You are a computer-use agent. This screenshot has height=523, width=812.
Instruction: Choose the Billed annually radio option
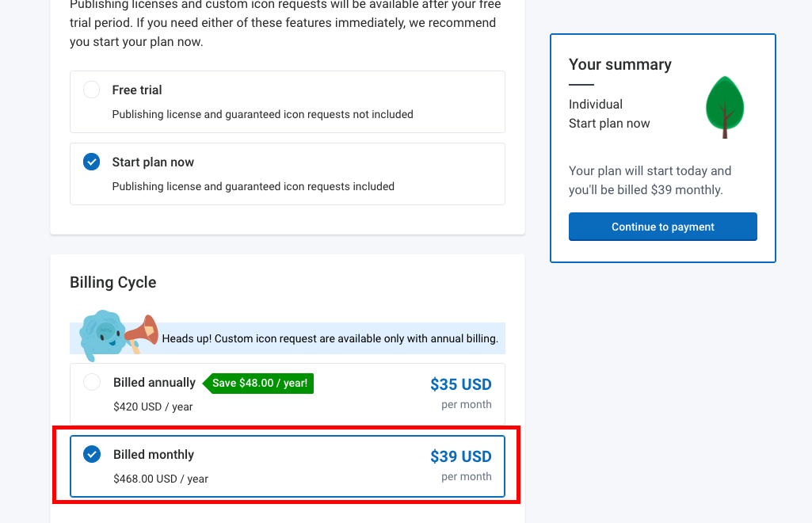click(92, 383)
